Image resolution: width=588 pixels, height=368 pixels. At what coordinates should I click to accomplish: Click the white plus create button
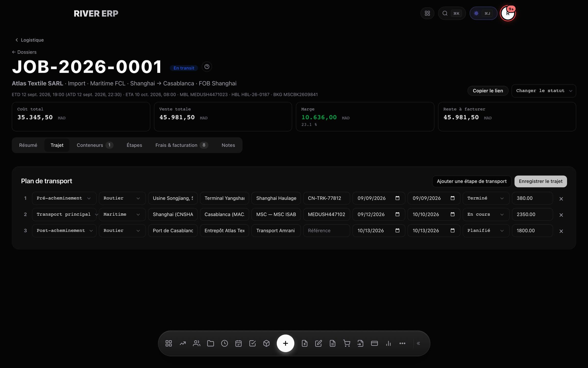(x=285, y=343)
